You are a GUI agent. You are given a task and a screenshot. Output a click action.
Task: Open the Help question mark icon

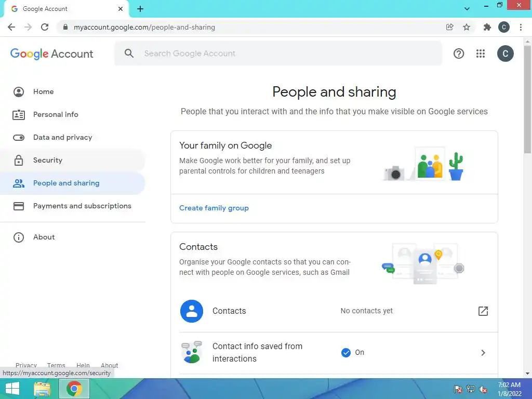pyautogui.click(x=459, y=54)
